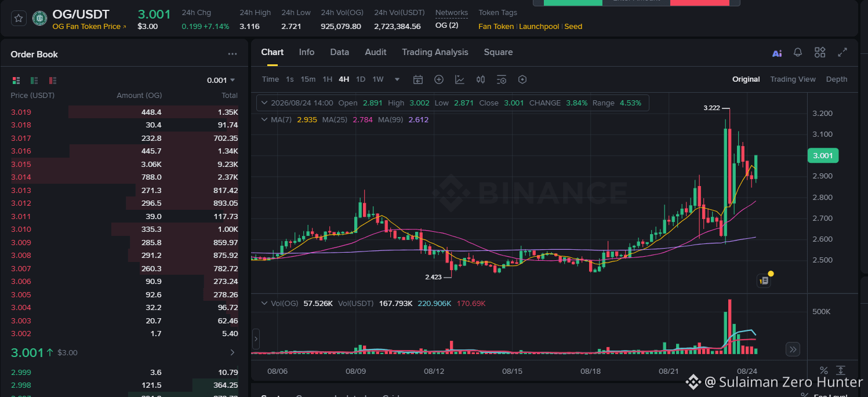Screen dimensions: 868x397
Task: Jump to latest candle double-arrow button
Action: [793, 349]
